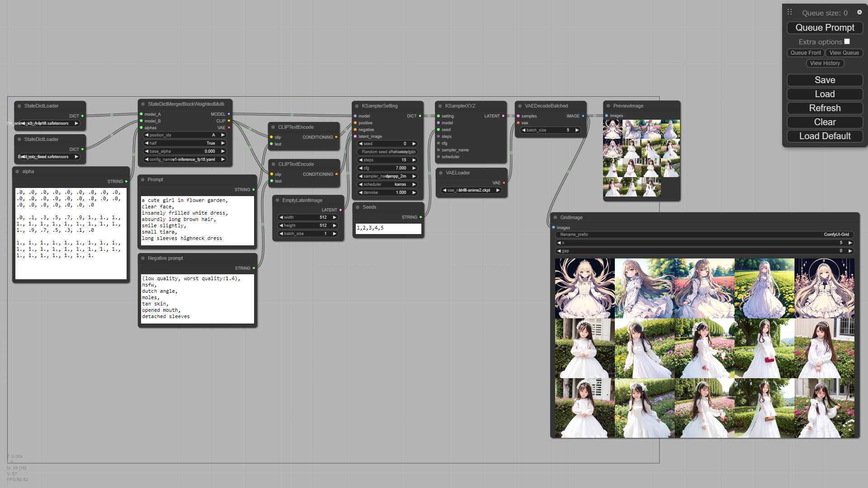
Task: Open the View History panel
Action: 825,63
